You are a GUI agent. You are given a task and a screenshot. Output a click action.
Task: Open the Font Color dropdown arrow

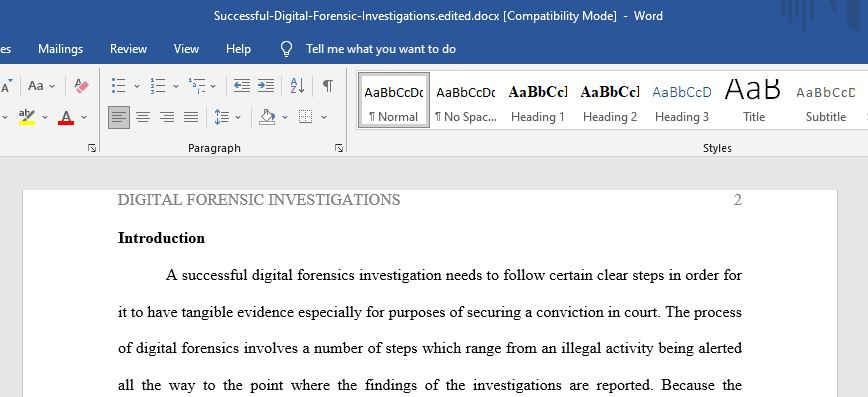84,117
